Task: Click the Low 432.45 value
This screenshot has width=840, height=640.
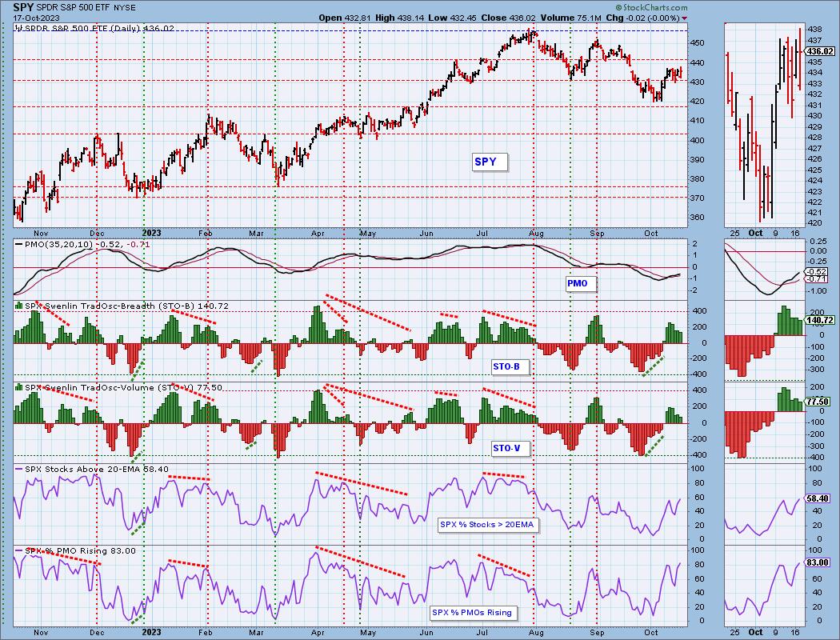Action: tap(452, 18)
